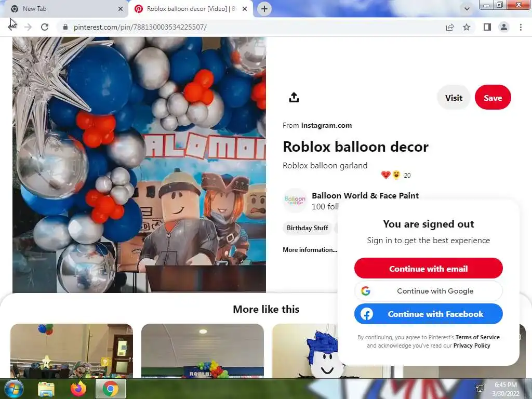Open the Terms of Service link
Viewport: 532px width, 399px height.
tap(477, 337)
